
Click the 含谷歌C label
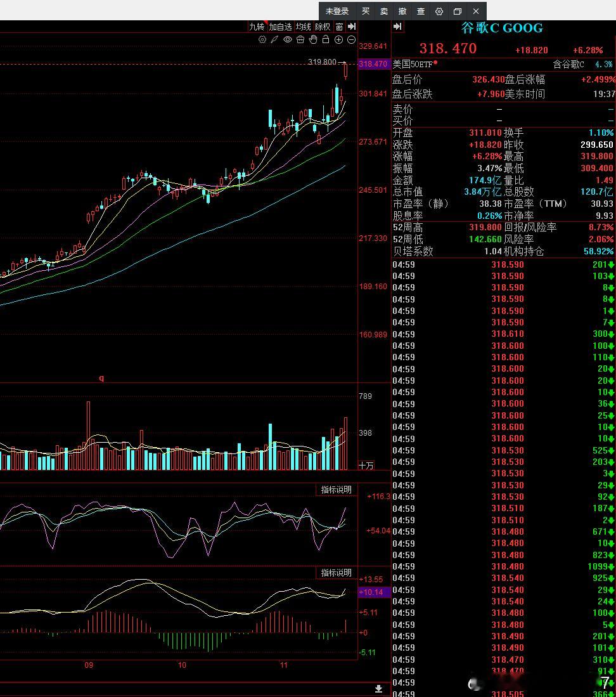tap(568, 65)
